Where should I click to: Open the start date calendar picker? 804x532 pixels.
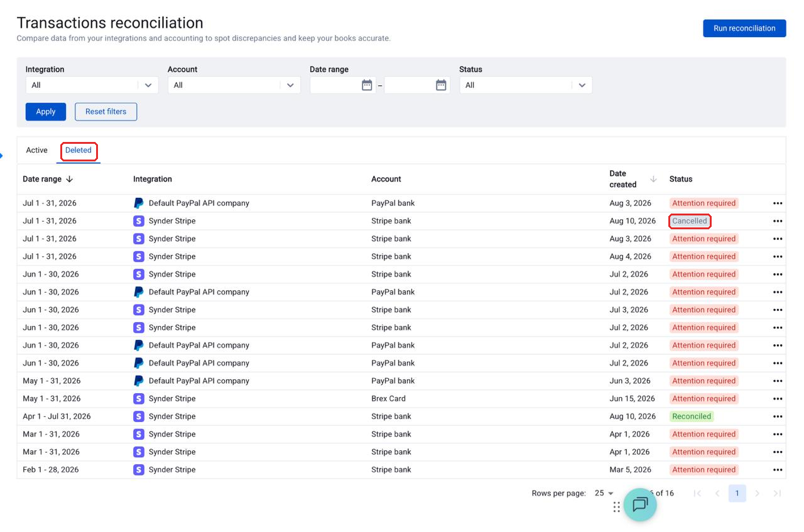tap(367, 85)
